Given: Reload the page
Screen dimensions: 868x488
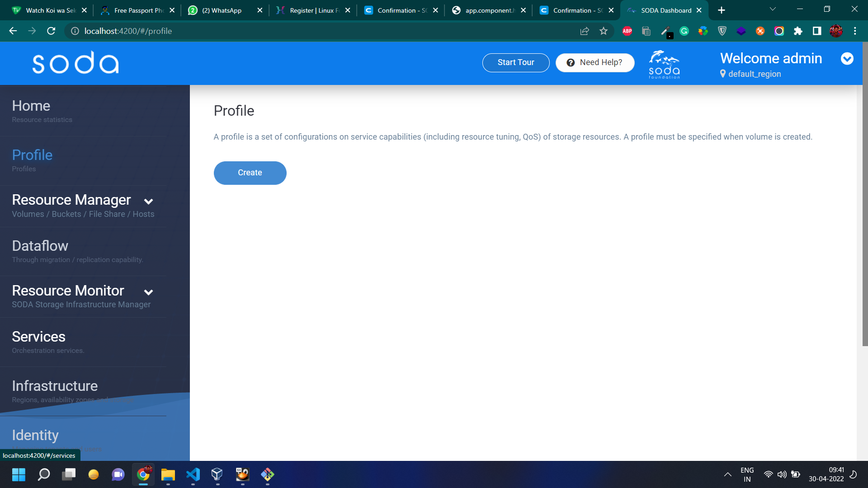Looking at the screenshot, I should (x=51, y=31).
